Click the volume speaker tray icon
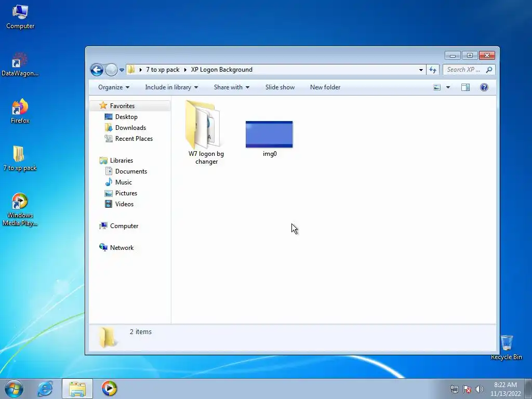 (479, 389)
